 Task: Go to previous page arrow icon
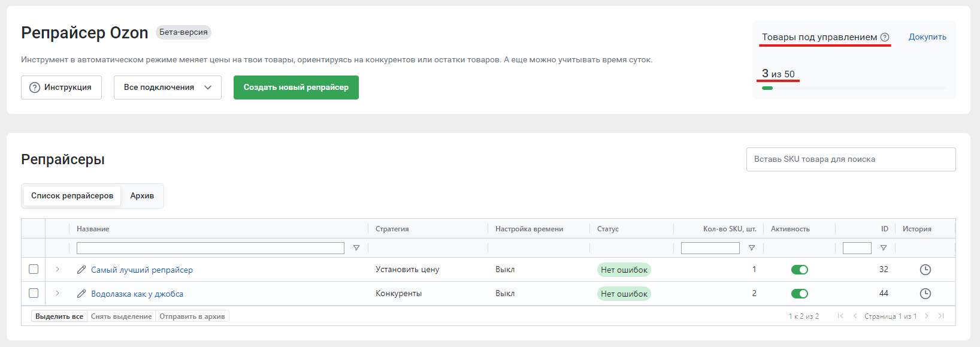(855, 316)
